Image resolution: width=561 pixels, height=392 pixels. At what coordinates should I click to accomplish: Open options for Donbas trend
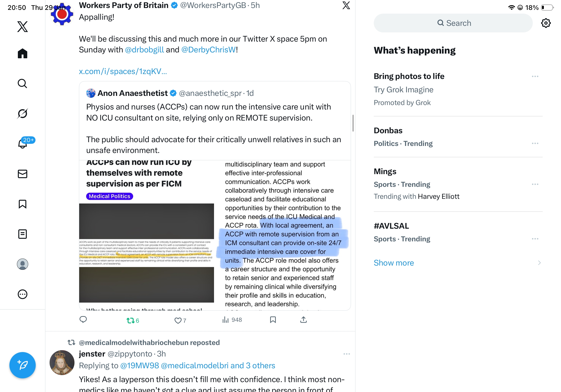535,143
